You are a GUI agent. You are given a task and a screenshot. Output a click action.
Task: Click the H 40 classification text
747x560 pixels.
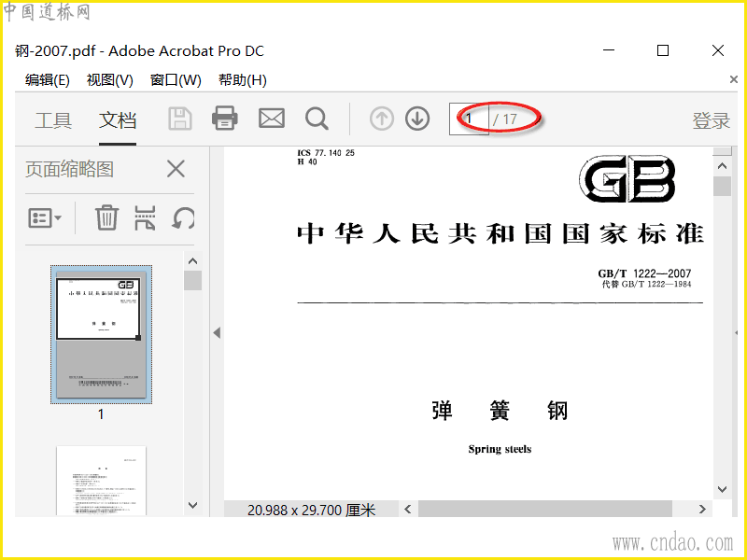[x=307, y=161]
